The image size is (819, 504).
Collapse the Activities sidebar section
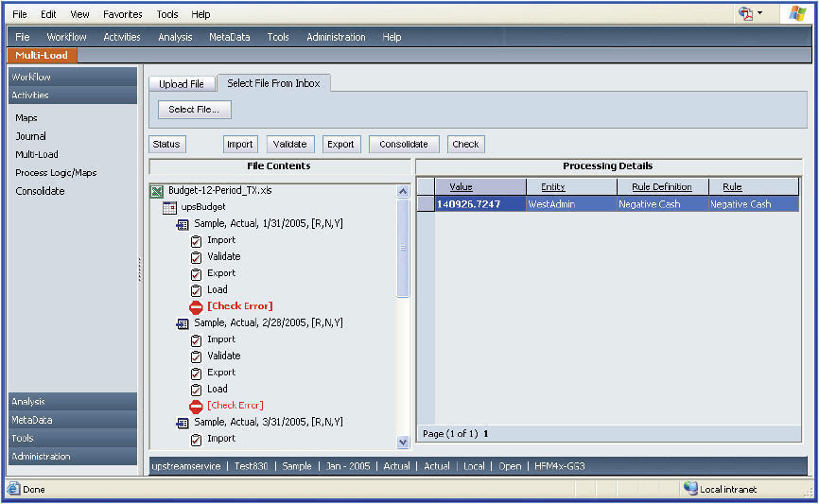(73, 96)
